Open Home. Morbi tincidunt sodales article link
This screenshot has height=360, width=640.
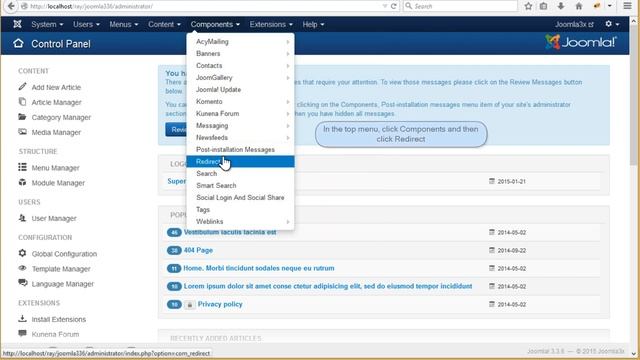(x=259, y=268)
